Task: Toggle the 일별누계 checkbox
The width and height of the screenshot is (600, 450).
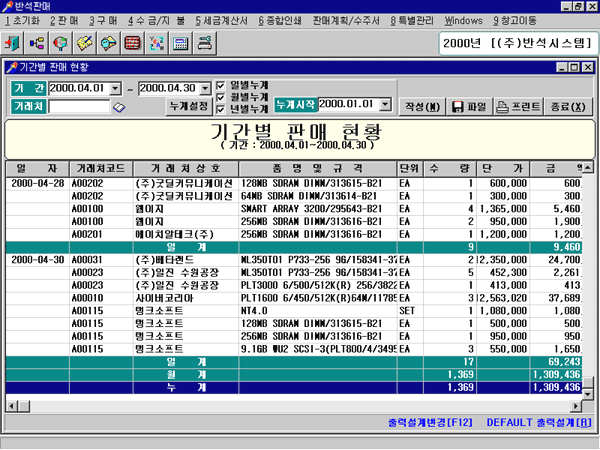Action: [x=220, y=85]
